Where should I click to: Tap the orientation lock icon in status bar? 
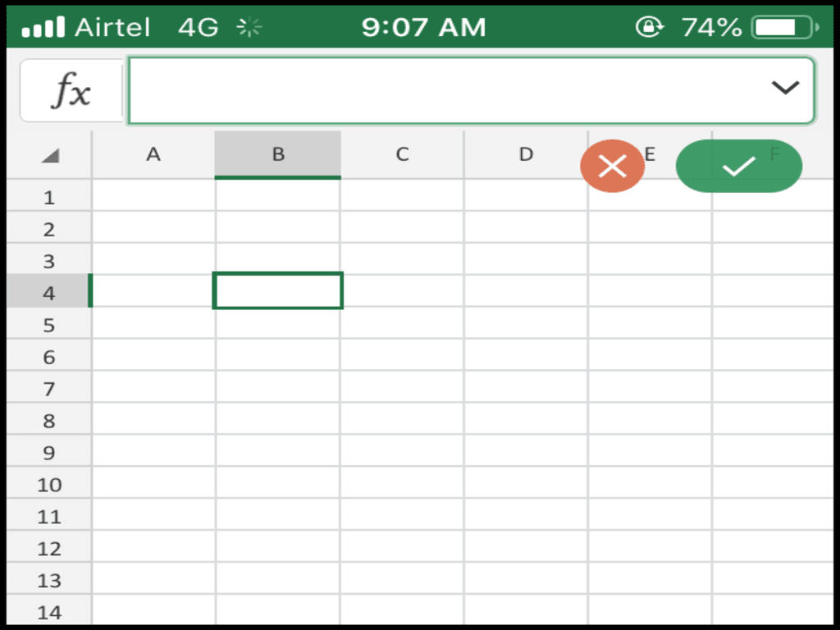click(x=648, y=26)
